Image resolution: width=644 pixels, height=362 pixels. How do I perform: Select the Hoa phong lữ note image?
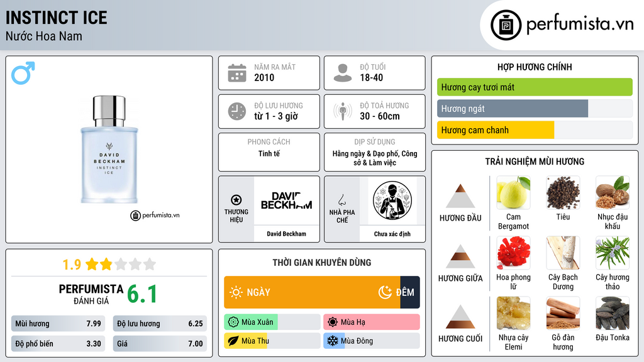point(513,253)
